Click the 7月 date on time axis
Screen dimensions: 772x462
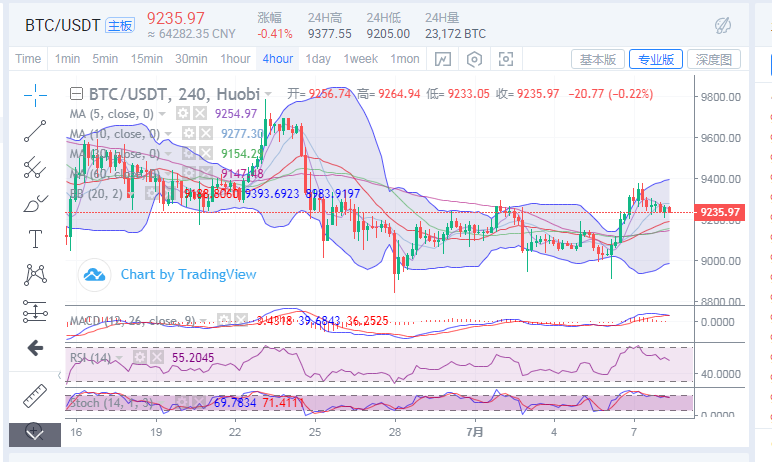(475, 432)
